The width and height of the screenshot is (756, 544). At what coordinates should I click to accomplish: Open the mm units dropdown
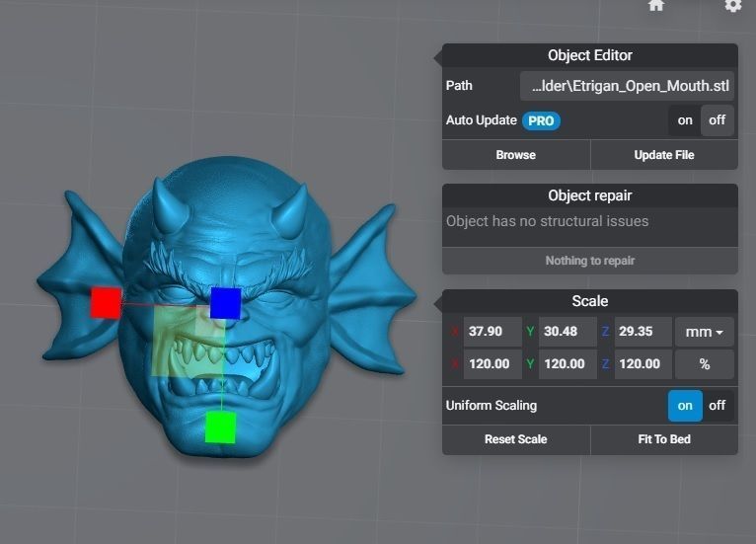704,332
